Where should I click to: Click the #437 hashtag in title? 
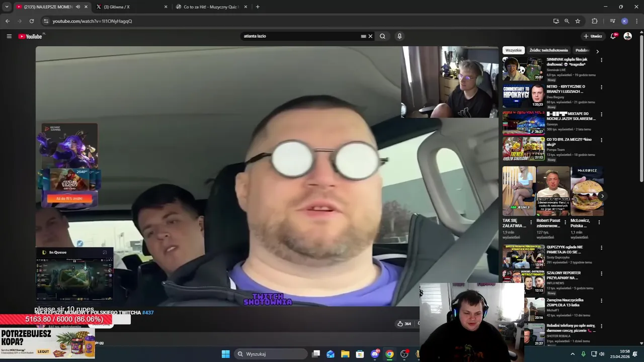click(x=148, y=312)
